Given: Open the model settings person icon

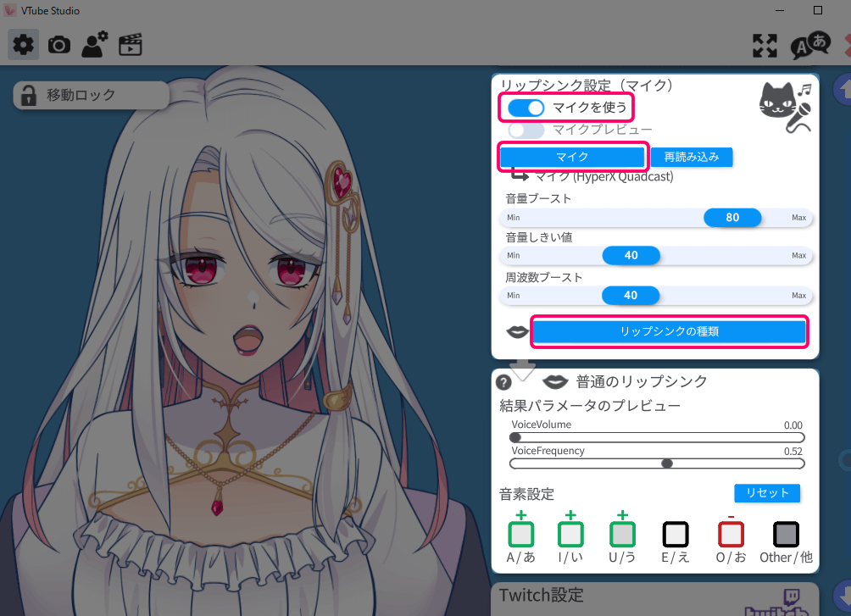Looking at the screenshot, I should [x=94, y=45].
